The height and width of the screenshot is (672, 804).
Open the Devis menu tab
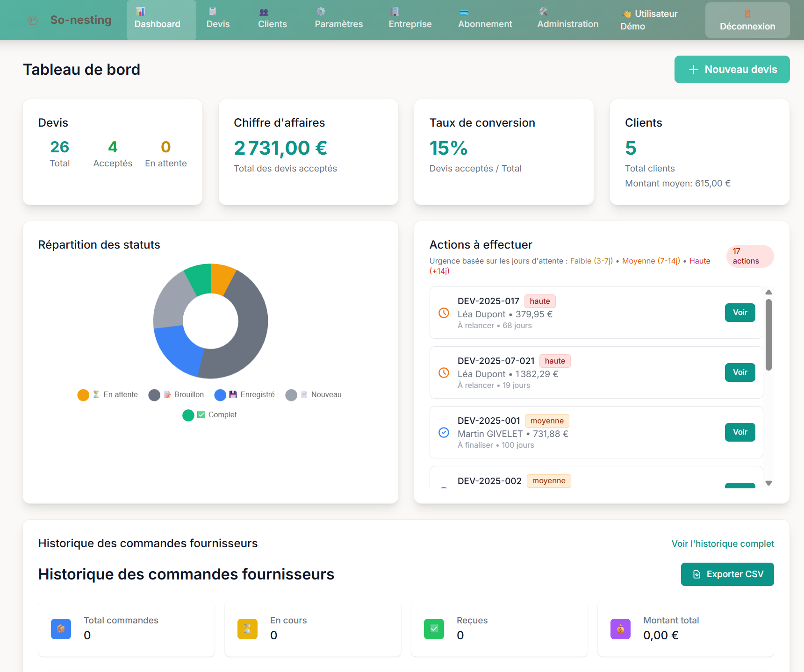[218, 20]
